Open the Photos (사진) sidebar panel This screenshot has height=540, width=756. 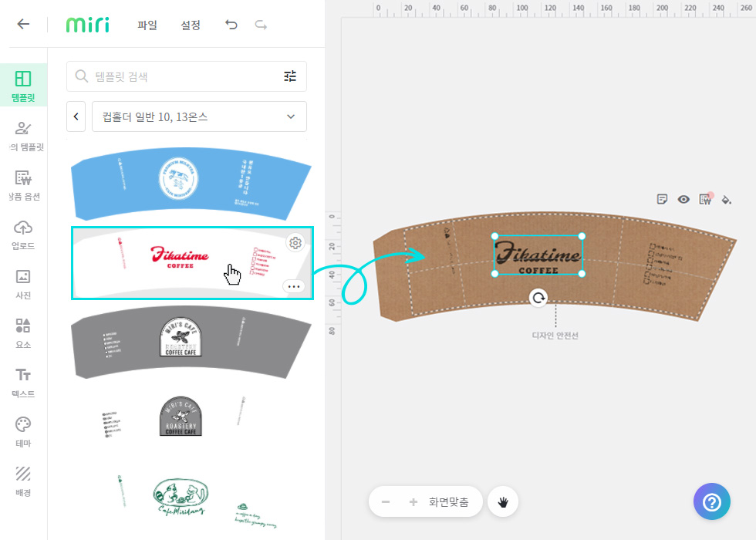23,284
